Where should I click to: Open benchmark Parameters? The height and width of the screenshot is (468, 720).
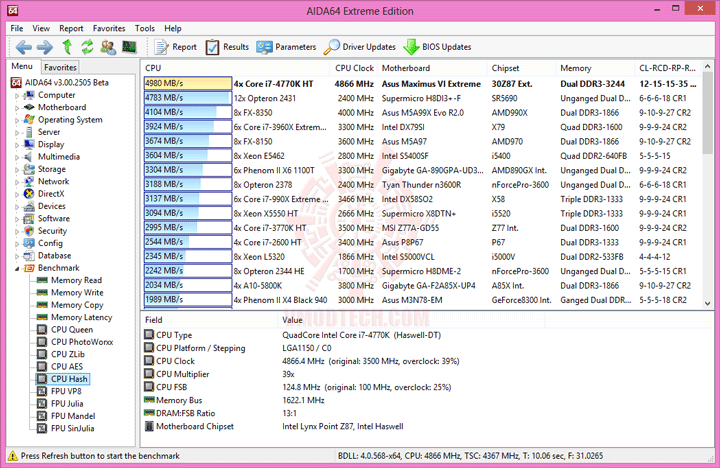tap(287, 47)
